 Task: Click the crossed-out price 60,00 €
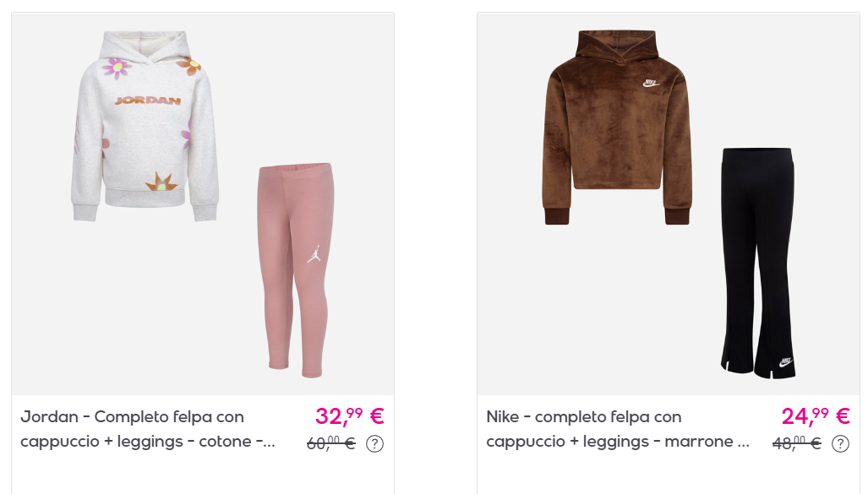click(331, 443)
